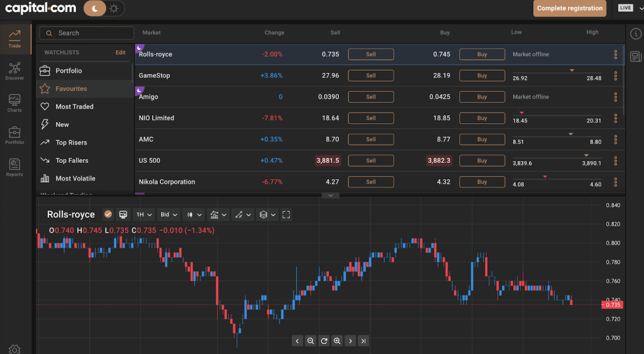644x354 pixels.
Task: Click the Nikola Corporation market name
Action: tap(167, 182)
